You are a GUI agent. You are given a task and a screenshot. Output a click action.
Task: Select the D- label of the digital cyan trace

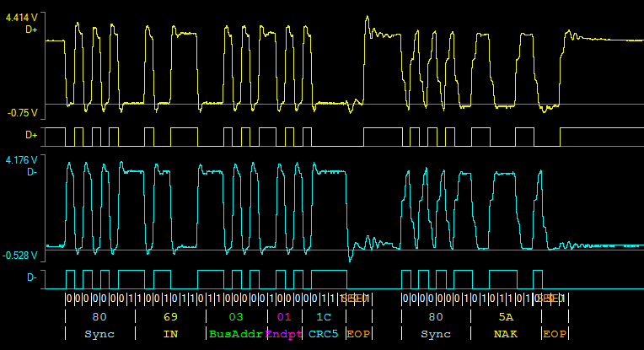click(32, 277)
